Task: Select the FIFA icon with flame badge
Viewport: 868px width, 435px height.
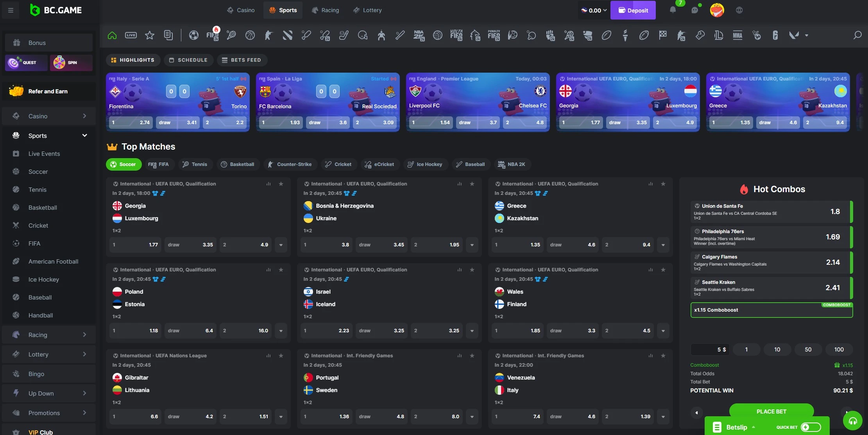Action: point(213,35)
